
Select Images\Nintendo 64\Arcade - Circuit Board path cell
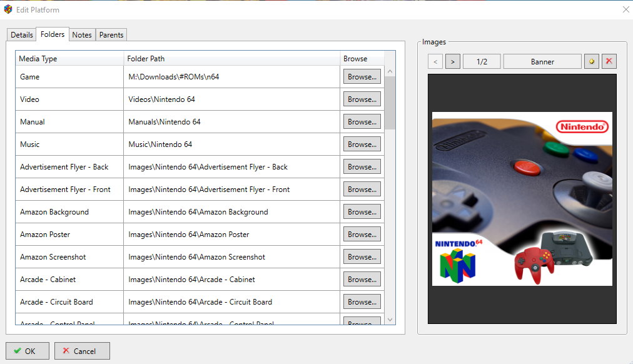tap(231, 302)
